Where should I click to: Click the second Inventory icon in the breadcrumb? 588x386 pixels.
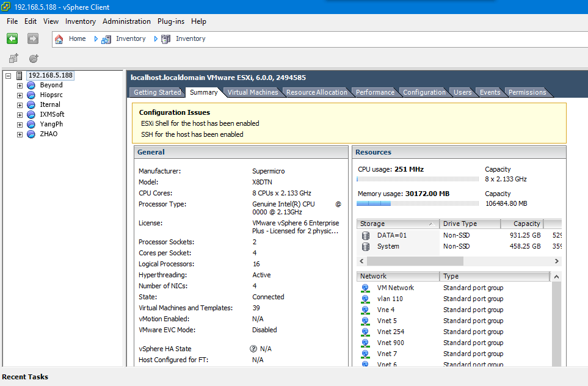pos(165,39)
